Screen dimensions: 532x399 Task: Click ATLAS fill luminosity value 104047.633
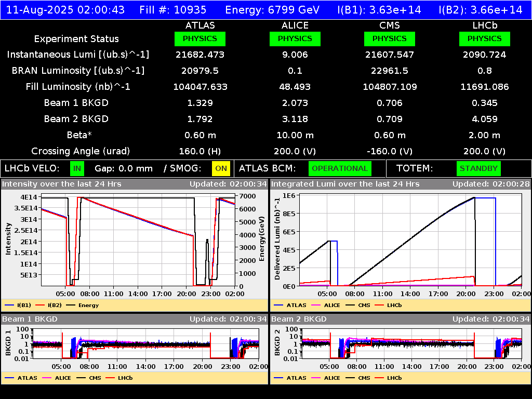point(200,87)
